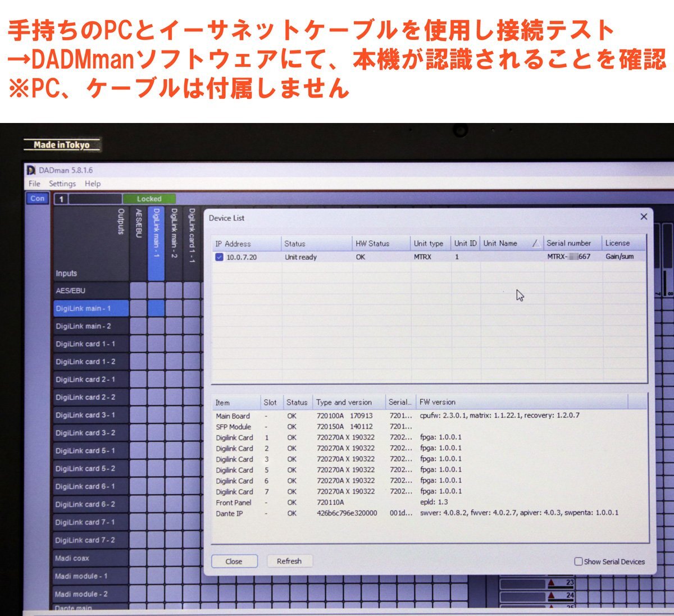
Task: Select the DigiLink card 2 - 2 input row
Action: coord(91,398)
